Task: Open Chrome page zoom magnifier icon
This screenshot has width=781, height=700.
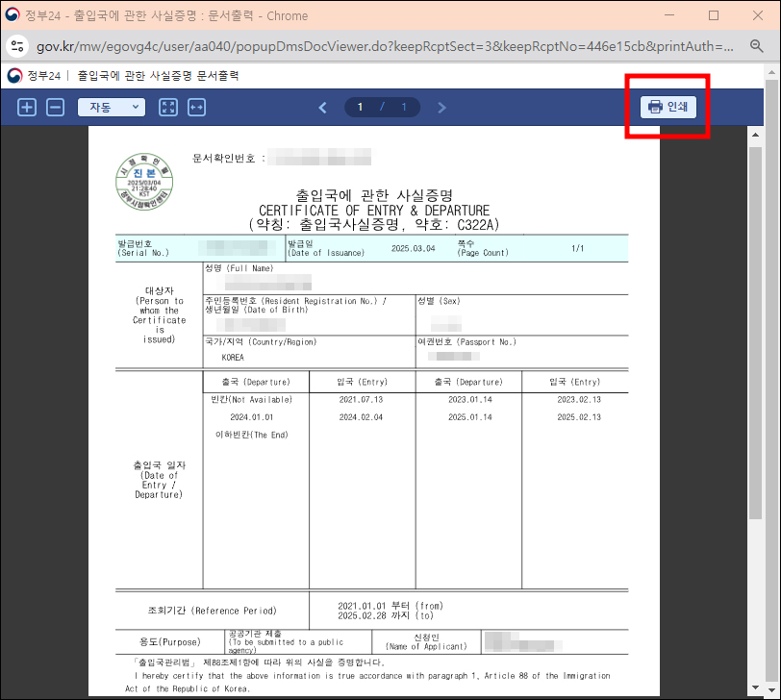Action: [x=757, y=46]
